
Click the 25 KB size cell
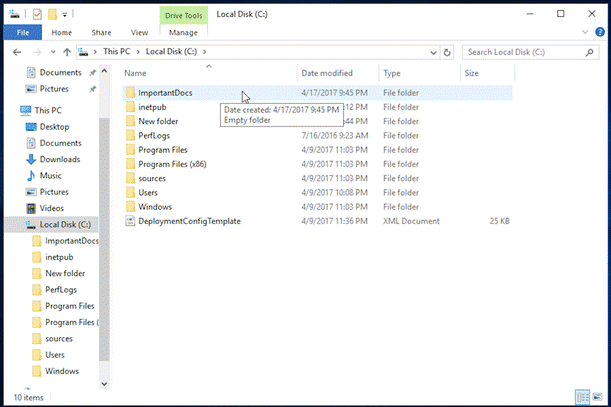click(499, 221)
